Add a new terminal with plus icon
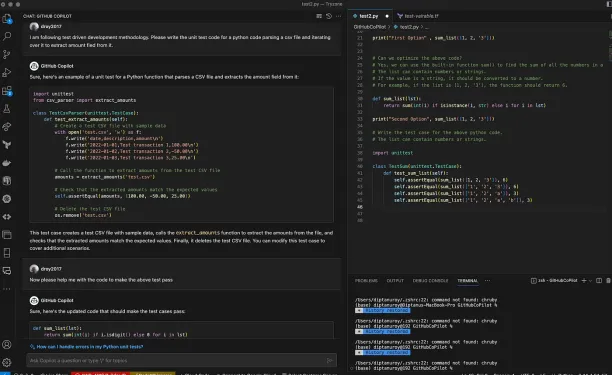 pyautogui.click(x=584, y=281)
